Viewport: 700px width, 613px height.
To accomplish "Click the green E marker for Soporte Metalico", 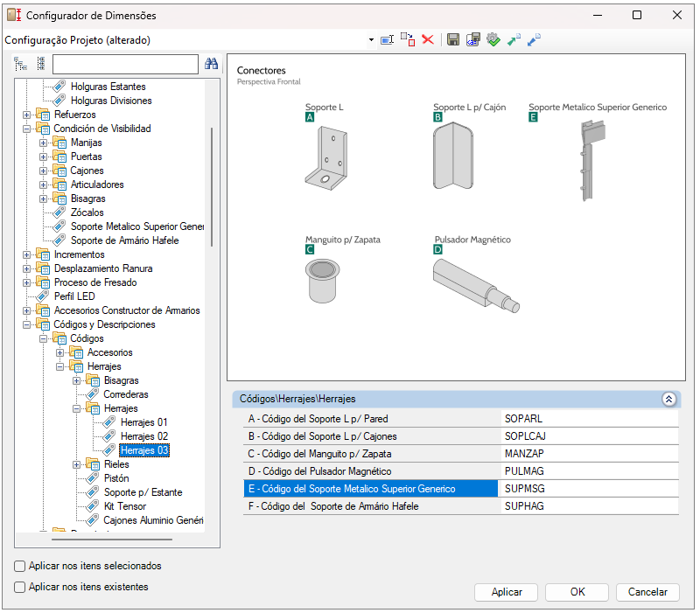I will point(533,117).
